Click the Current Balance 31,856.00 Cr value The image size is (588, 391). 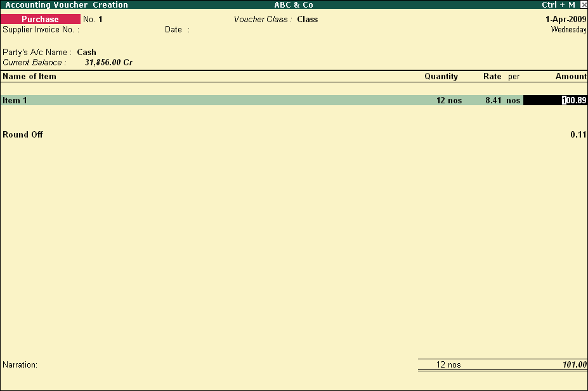click(x=108, y=63)
